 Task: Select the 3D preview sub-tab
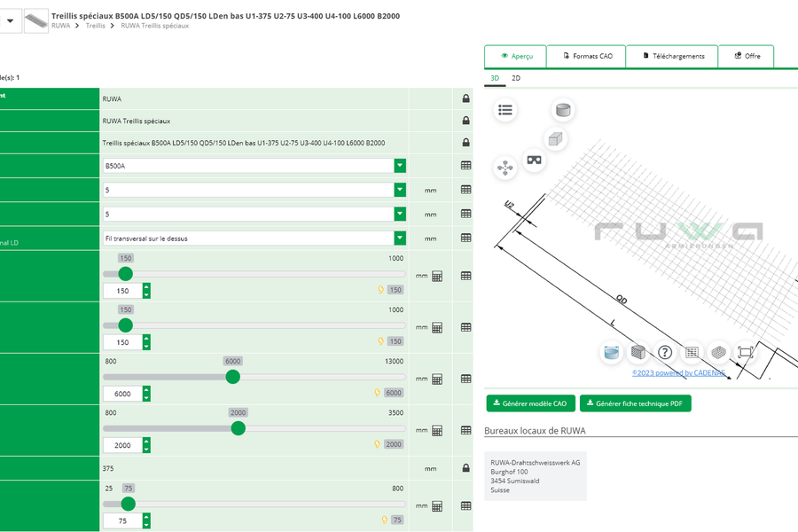point(495,78)
